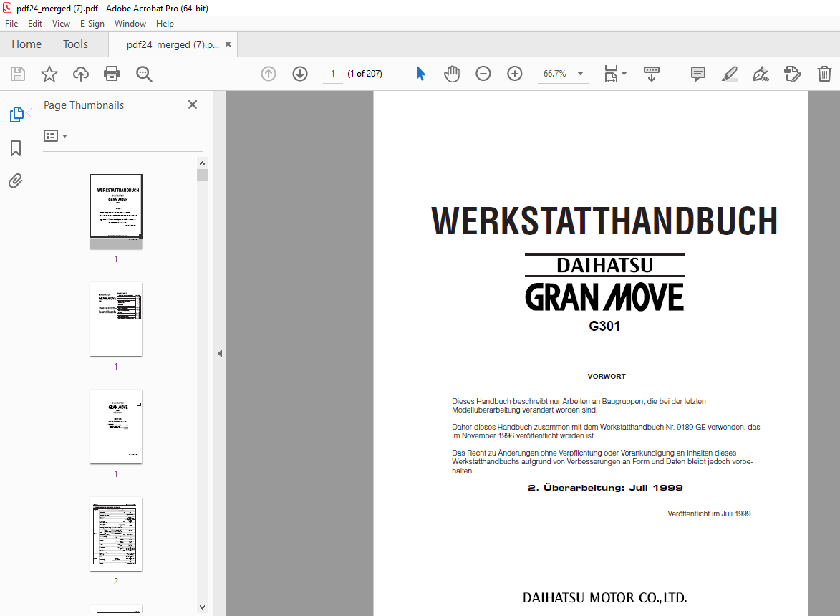Go to previous page arrow
840x616 pixels.
pyautogui.click(x=269, y=73)
